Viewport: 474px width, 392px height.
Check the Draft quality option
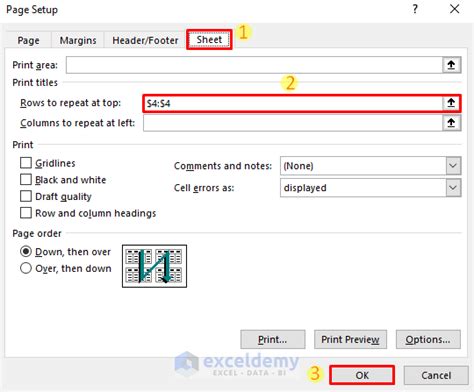click(x=26, y=196)
